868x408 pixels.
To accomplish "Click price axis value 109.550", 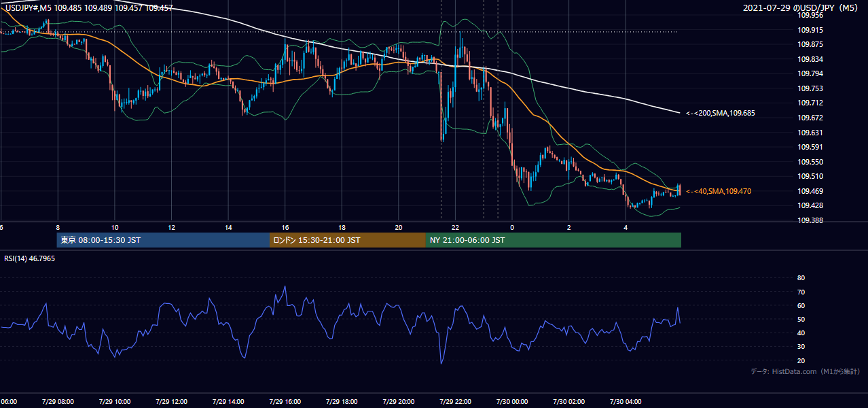I will 810,162.
